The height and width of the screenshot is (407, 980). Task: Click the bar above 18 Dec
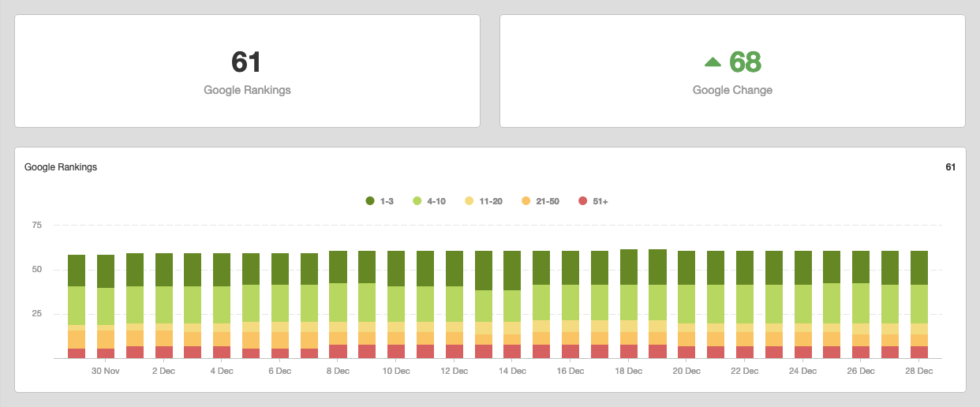629,304
